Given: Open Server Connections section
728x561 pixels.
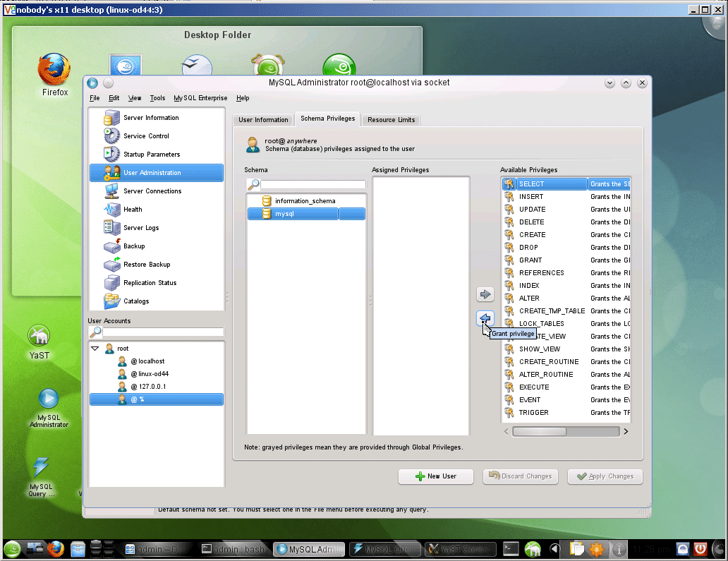Looking at the screenshot, I should [x=157, y=191].
